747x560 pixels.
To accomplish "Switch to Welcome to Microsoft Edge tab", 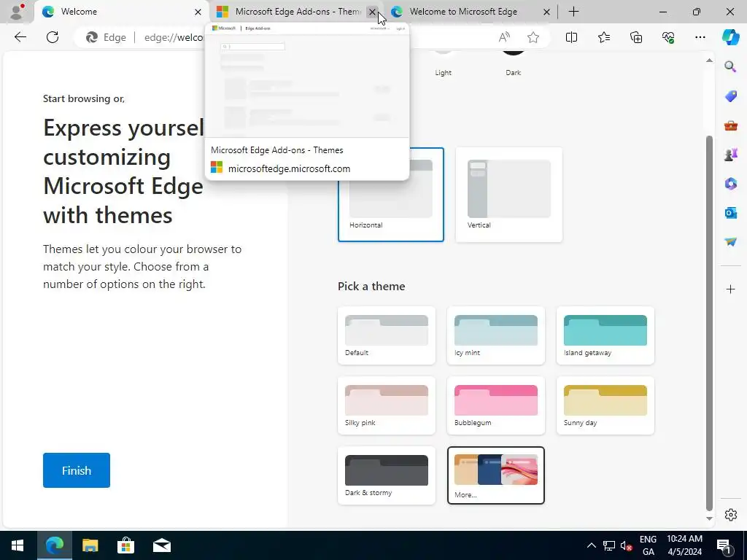I will pyautogui.click(x=469, y=12).
